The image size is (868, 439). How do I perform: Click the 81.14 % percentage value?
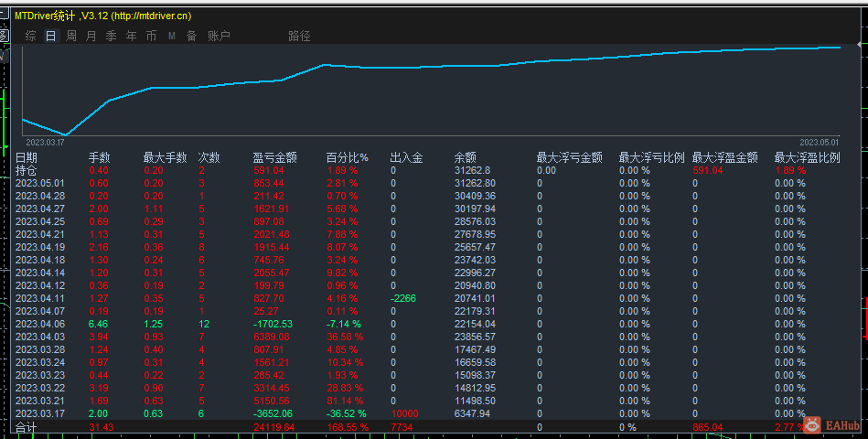[345, 401]
